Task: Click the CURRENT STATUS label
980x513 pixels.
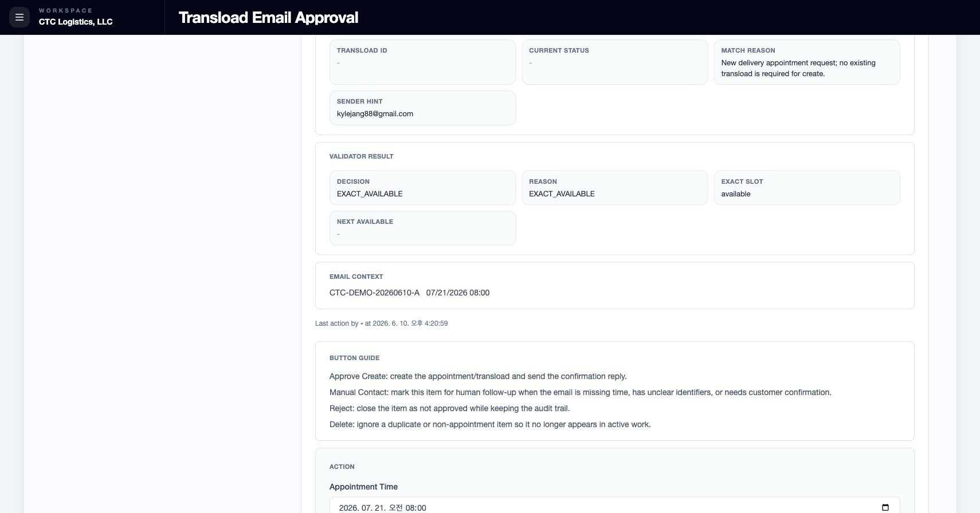Action: (559, 50)
